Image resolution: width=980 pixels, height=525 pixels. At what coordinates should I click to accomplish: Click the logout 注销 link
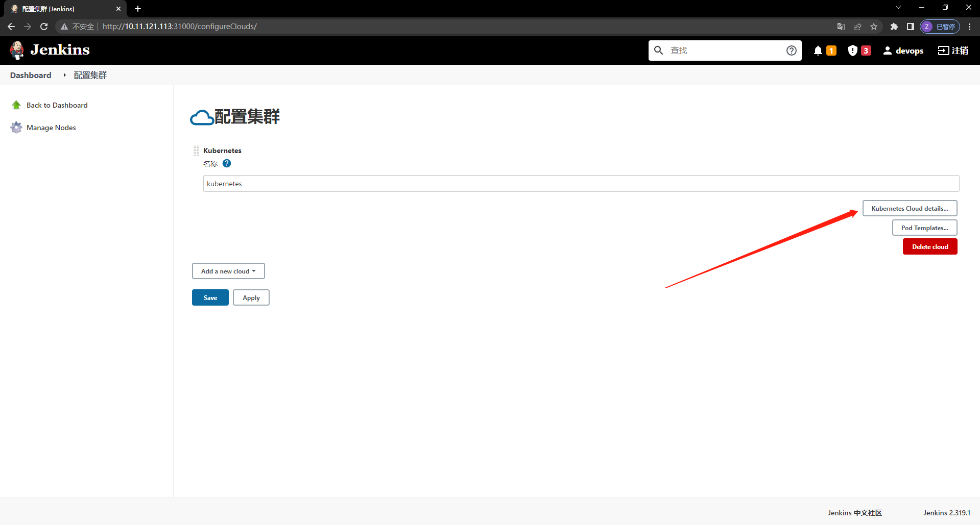(x=953, y=51)
